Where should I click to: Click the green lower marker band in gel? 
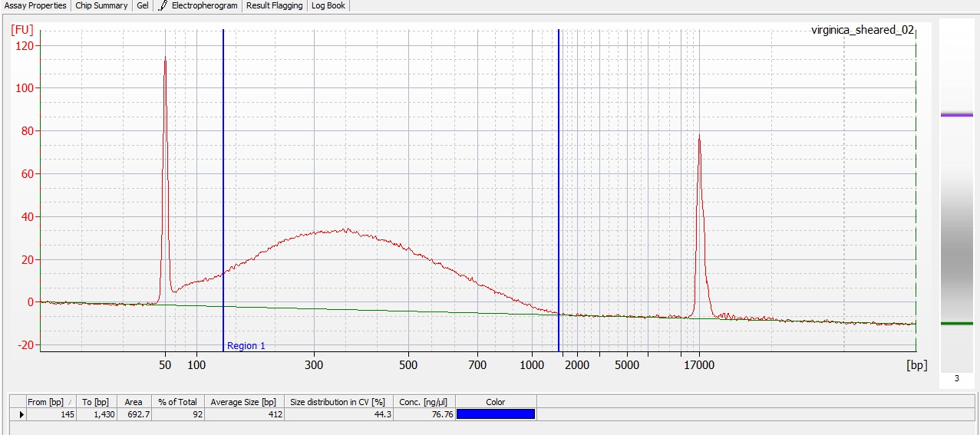pyautogui.click(x=956, y=324)
